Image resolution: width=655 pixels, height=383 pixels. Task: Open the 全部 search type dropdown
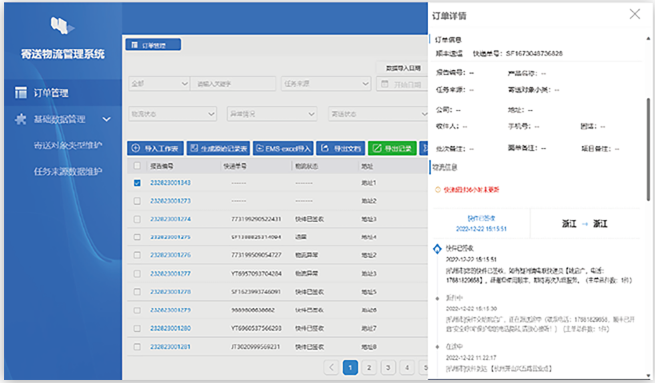tap(159, 84)
